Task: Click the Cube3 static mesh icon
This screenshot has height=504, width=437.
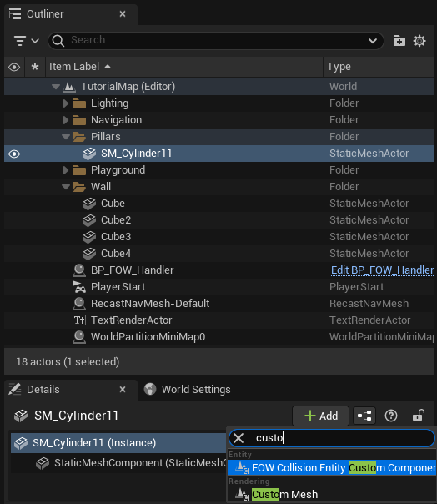Action: tap(89, 237)
